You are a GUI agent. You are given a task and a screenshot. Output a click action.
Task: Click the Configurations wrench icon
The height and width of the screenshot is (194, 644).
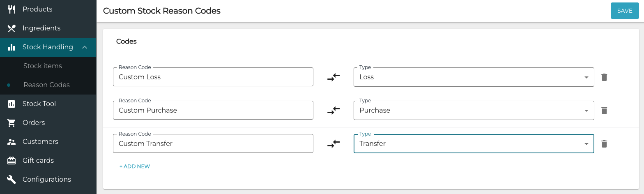[x=11, y=179]
